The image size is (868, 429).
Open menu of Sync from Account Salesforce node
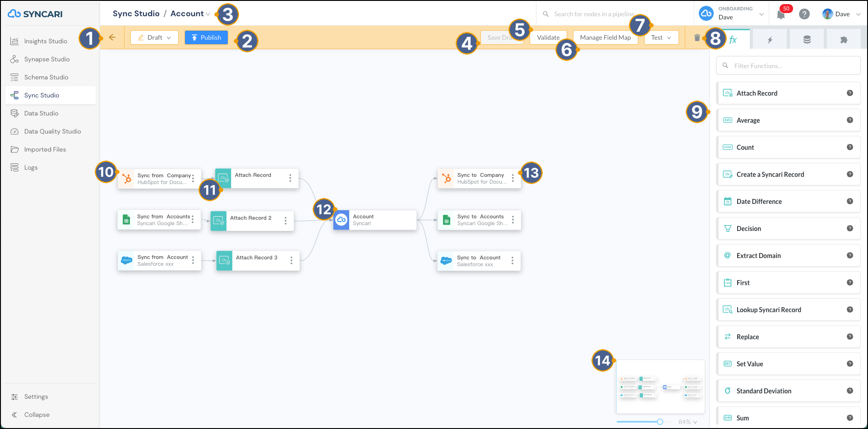point(193,260)
